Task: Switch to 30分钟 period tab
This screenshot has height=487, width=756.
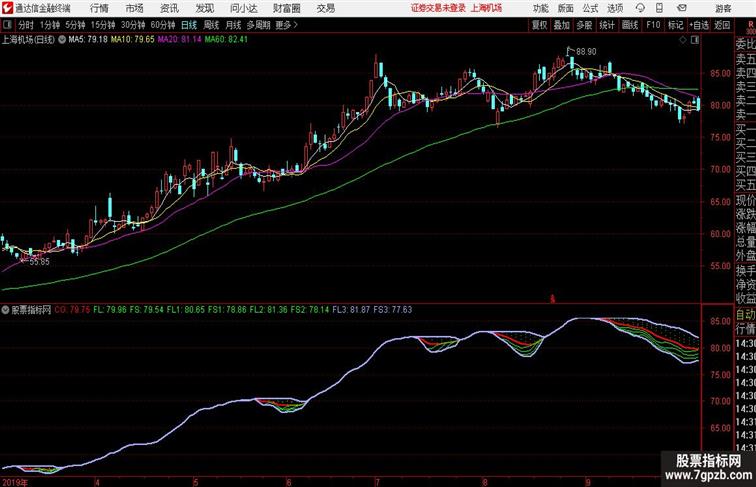Action: [x=133, y=25]
